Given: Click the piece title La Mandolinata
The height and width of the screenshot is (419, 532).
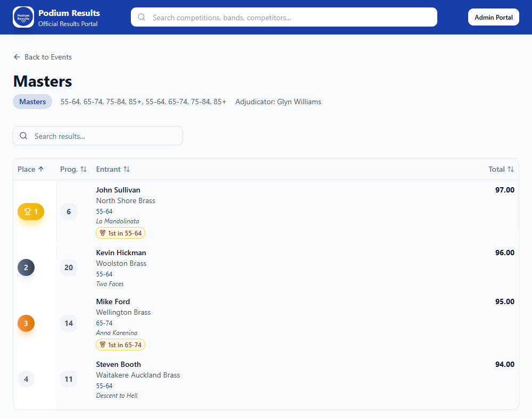Looking at the screenshot, I should tap(118, 221).
